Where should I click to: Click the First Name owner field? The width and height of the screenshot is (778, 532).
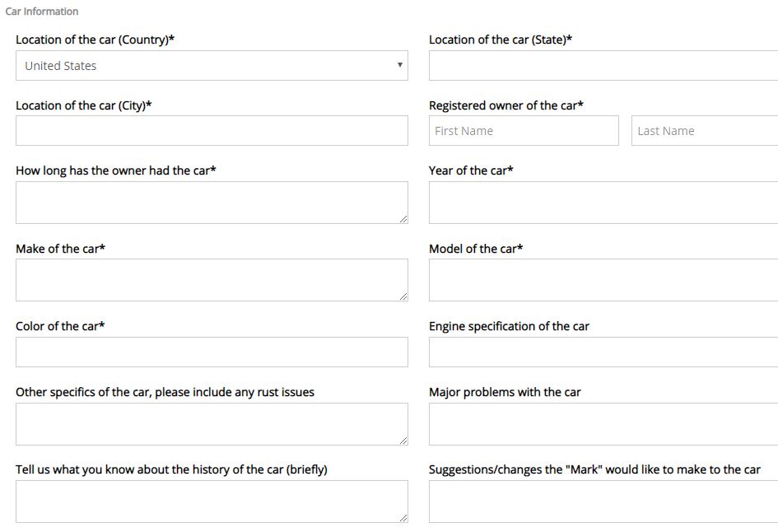pyautogui.click(x=524, y=131)
